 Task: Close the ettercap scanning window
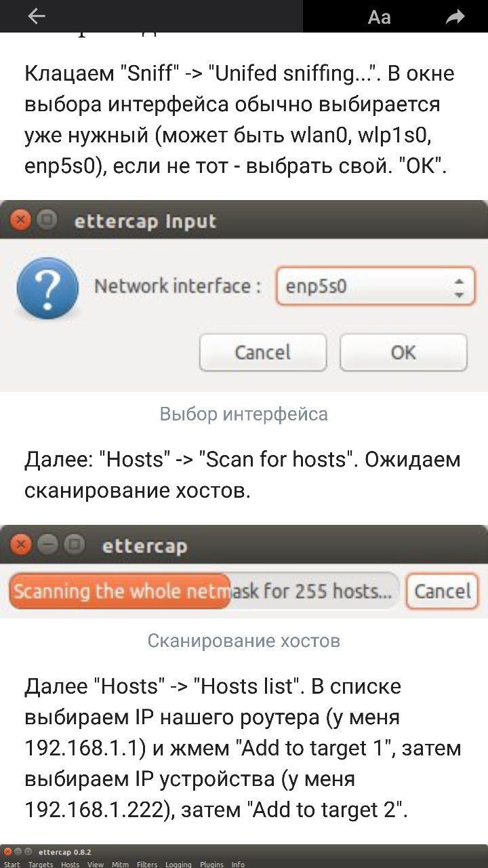pos(21,545)
